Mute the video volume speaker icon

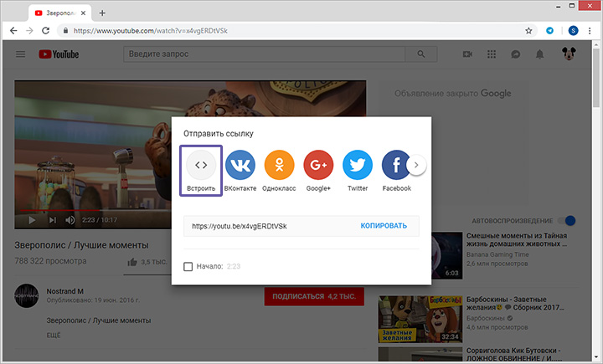(70, 220)
